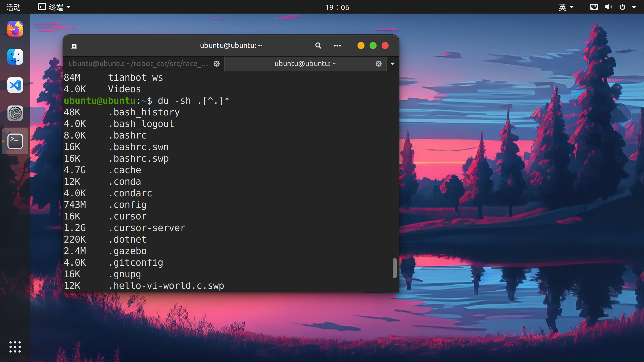Expand the terminal tab list dropdown arrow

click(x=392, y=64)
